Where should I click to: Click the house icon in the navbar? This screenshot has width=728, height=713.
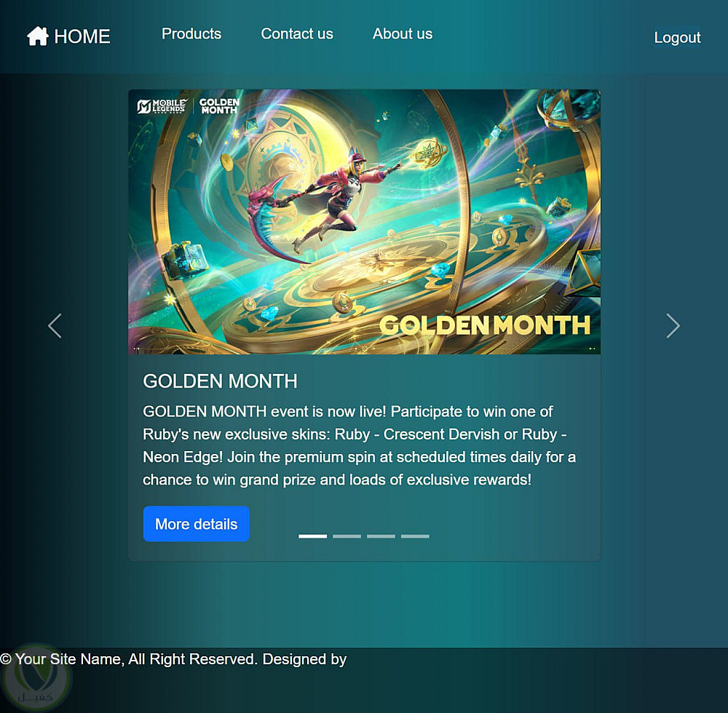click(x=38, y=36)
